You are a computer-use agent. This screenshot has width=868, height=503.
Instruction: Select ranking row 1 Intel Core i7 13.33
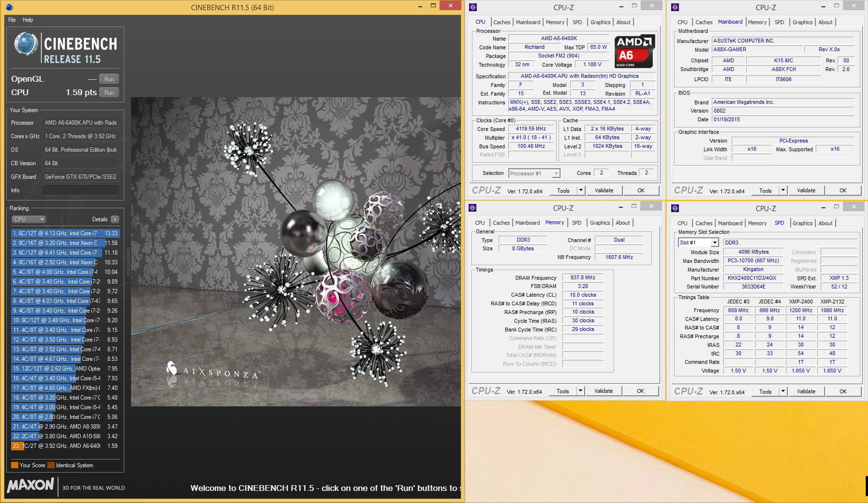tap(65, 233)
